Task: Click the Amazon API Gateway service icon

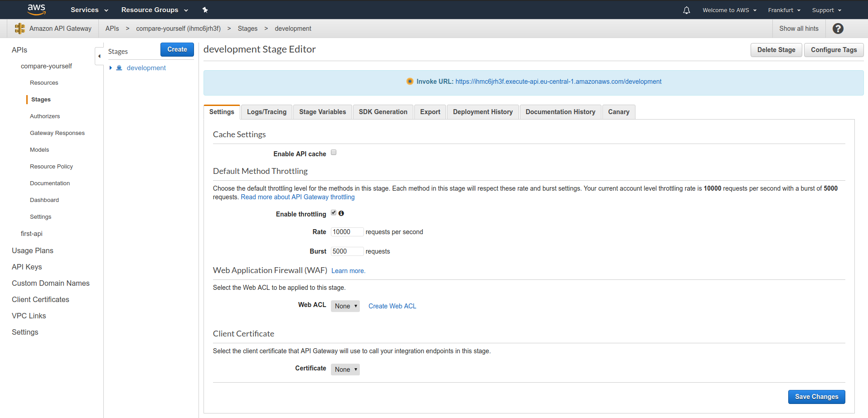Action: [19, 29]
